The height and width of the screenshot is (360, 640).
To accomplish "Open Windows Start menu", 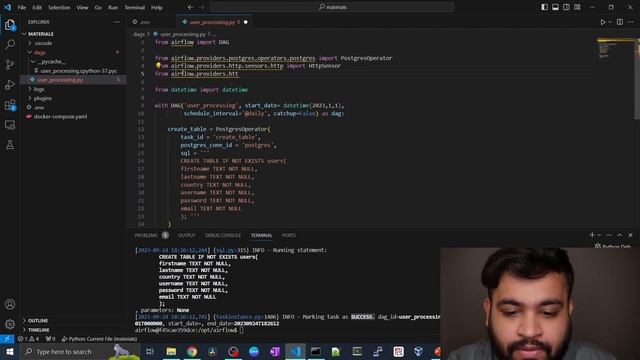I will tap(10, 351).
